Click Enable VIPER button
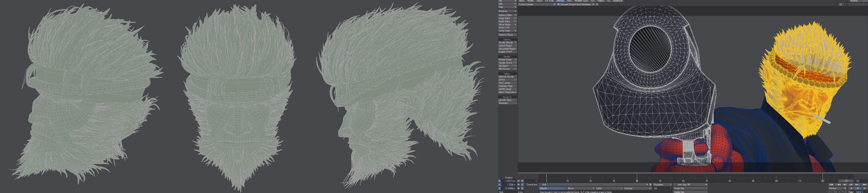 507,52
